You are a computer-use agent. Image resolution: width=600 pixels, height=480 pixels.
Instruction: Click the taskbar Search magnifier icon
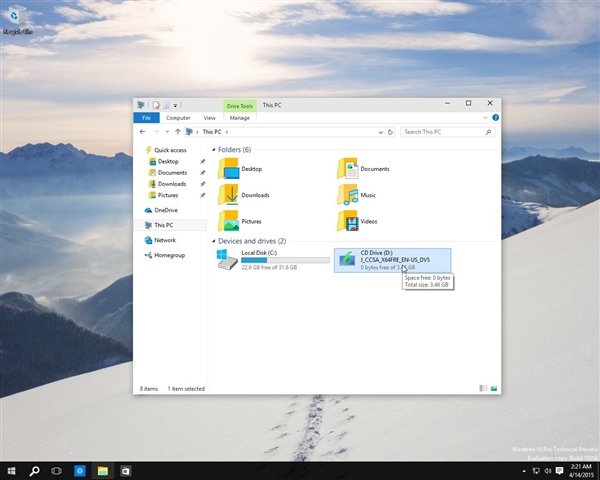coord(34,470)
